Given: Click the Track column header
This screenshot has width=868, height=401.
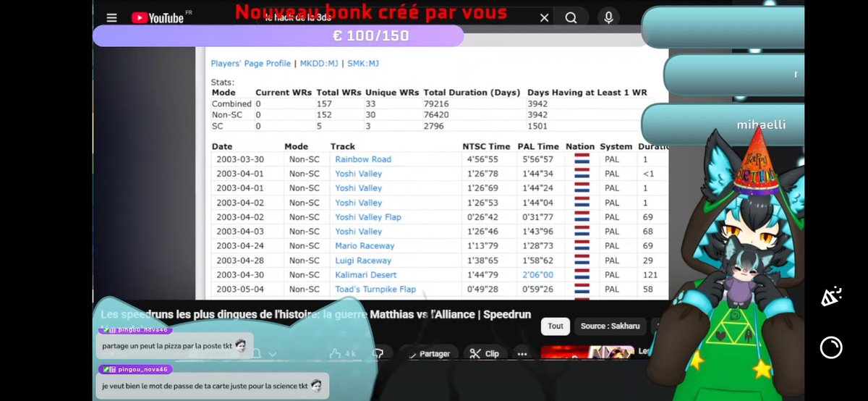Looking at the screenshot, I should tap(343, 146).
